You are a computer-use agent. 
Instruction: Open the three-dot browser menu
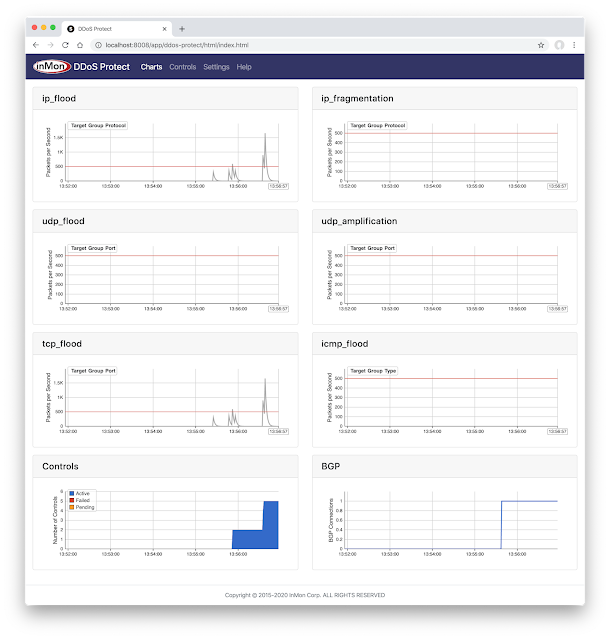click(574, 45)
